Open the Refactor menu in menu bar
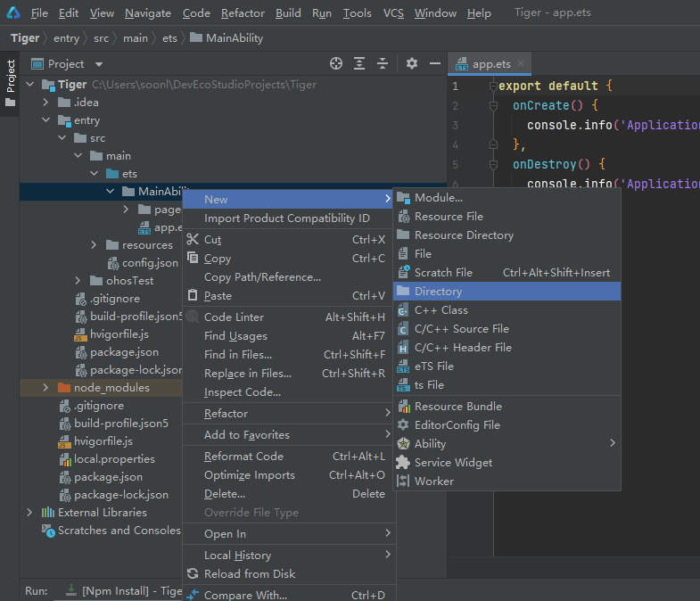Image resolution: width=700 pixels, height=601 pixels. coord(243,13)
